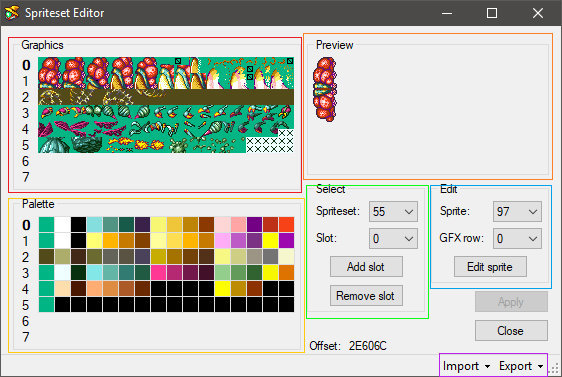
Task: Click the Add slot button
Action: click(366, 267)
